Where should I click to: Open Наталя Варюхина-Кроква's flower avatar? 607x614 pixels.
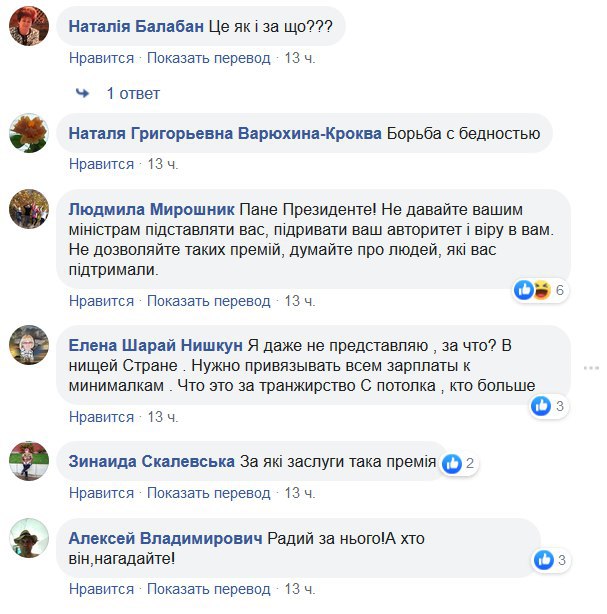pos(29,132)
